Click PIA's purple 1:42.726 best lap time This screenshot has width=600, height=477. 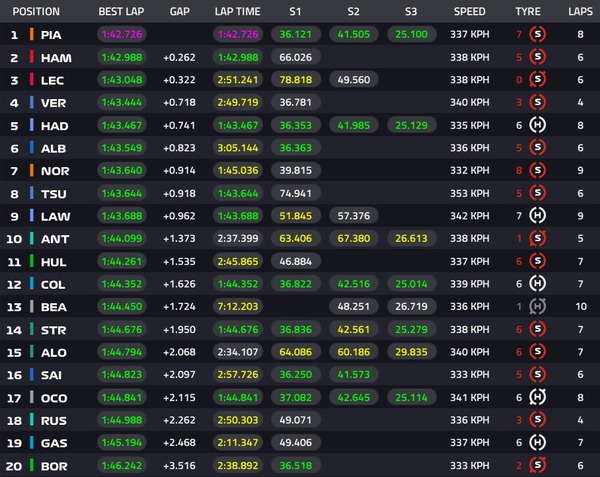coord(122,35)
